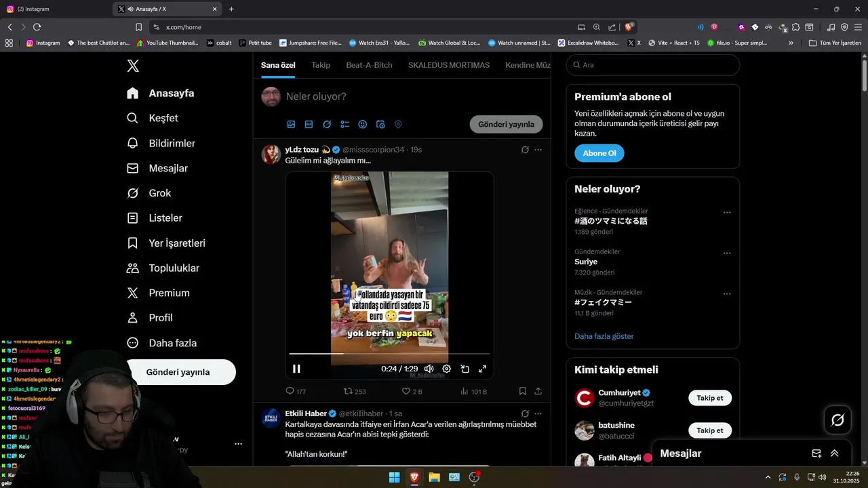The height and width of the screenshot is (488, 868).
Task: Schedule the post icon
Action: (x=380, y=125)
